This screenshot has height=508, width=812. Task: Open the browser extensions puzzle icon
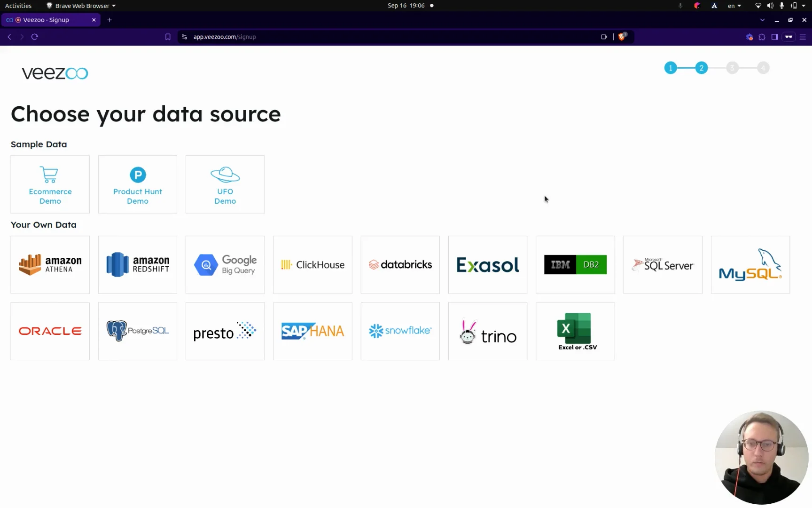762,37
